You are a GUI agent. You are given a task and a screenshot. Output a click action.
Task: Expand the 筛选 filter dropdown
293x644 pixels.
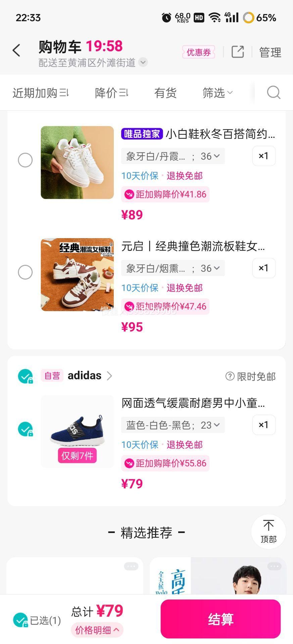217,93
